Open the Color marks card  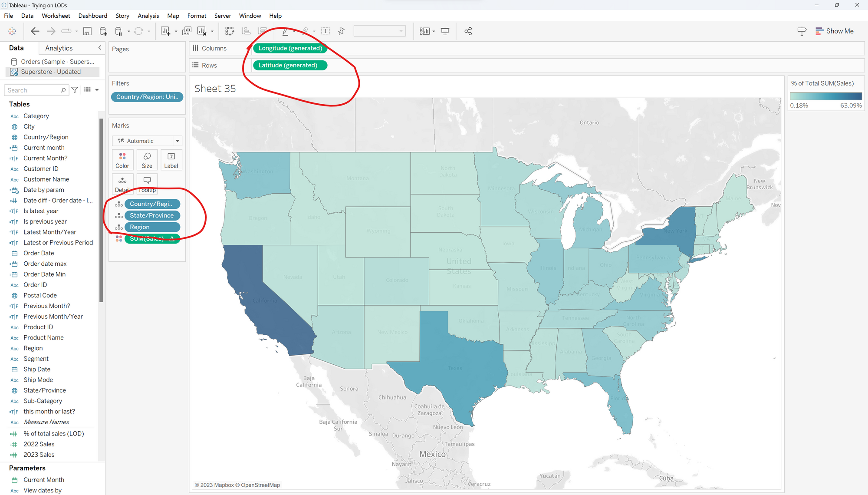point(122,160)
